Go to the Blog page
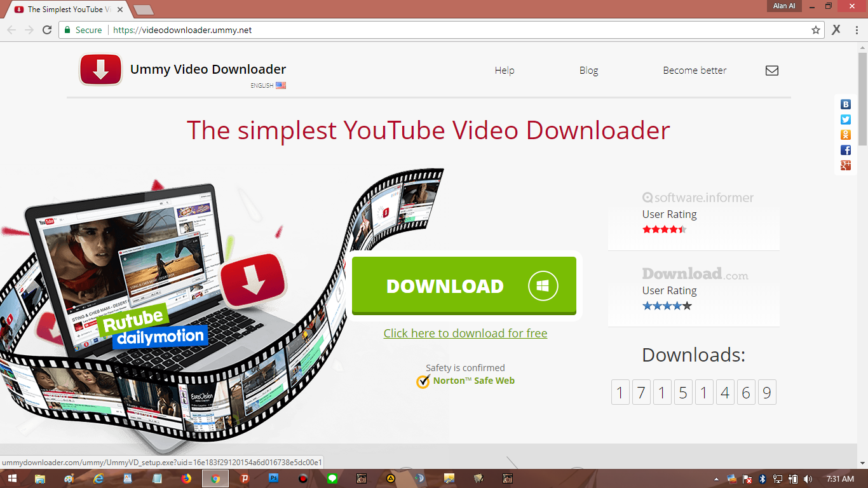 (x=589, y=71)
